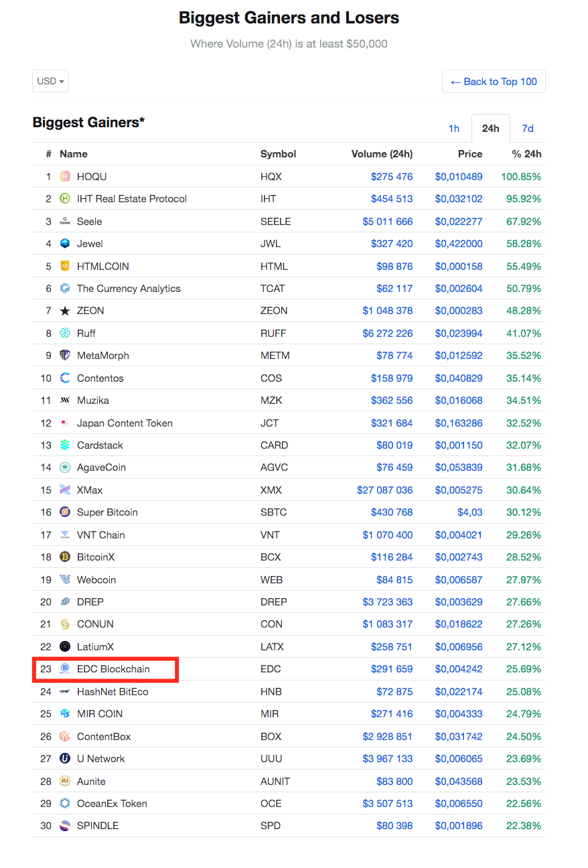
Task: Click the Name column header
Action: pos(74,154)
